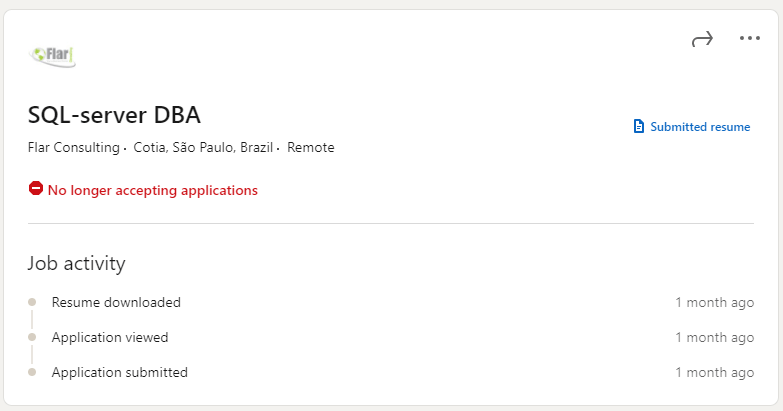This screenshot has height=411, width=783.
Task: Click the Application submitted timestamp
Action: pos(714,372)
